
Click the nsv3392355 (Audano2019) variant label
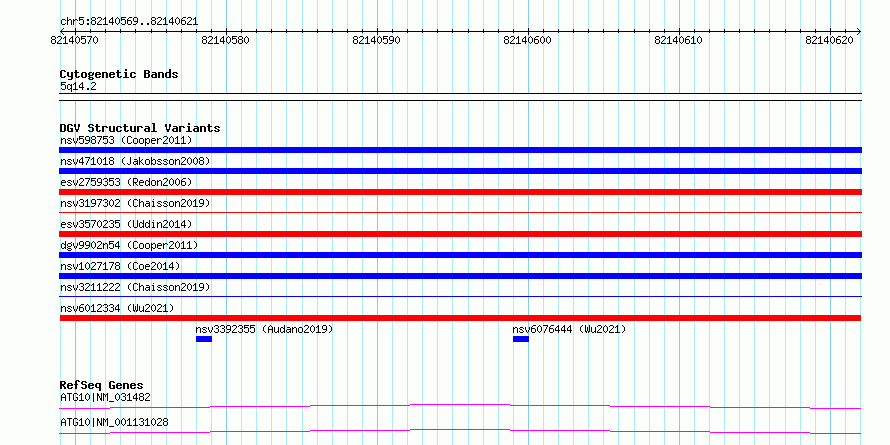(264, 329)
